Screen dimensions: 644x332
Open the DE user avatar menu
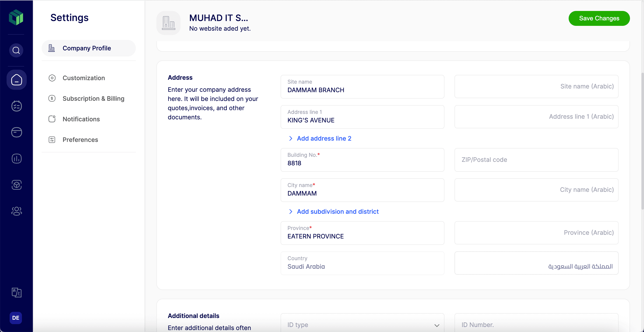tap(16, 318)
